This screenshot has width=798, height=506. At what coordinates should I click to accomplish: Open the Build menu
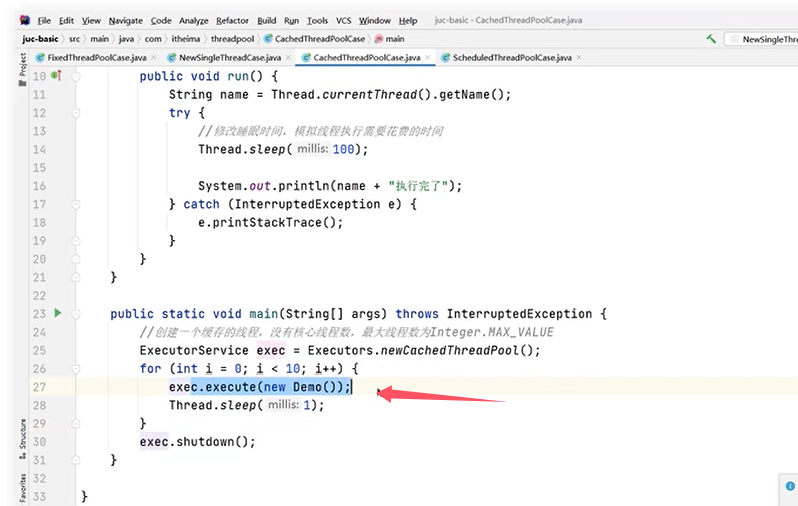coord(266,20)
